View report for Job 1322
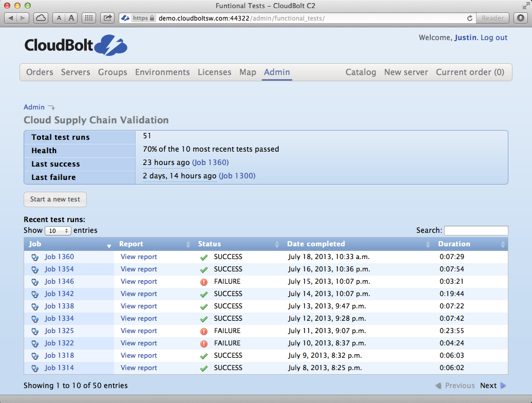This screenshot has height=403, width=532. pos(139,343)
